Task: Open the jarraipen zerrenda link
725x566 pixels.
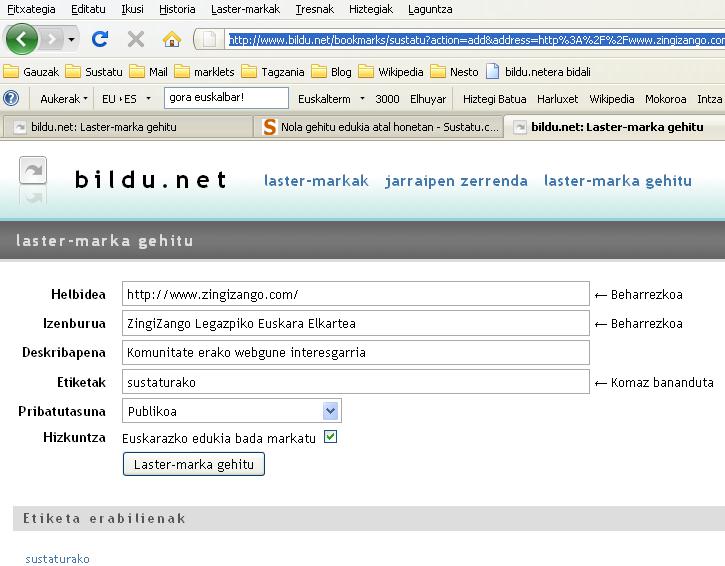Action: click(x=456, y=181)
